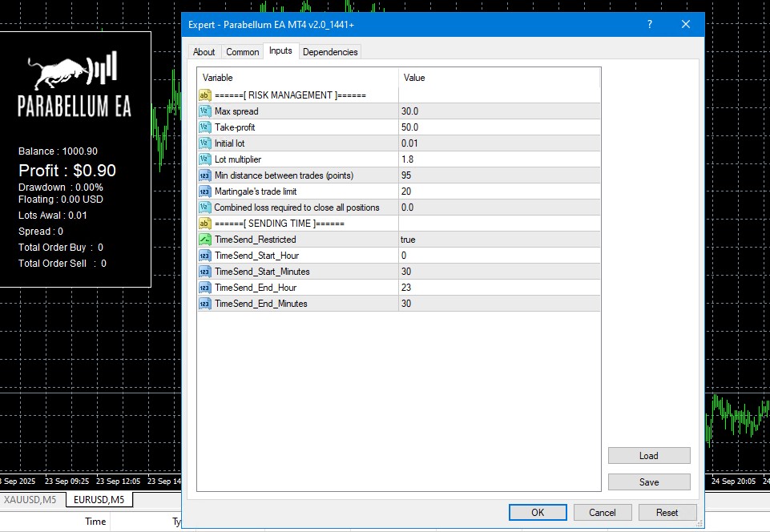Click the Save button
770x532 pixels.
(649, 482)
